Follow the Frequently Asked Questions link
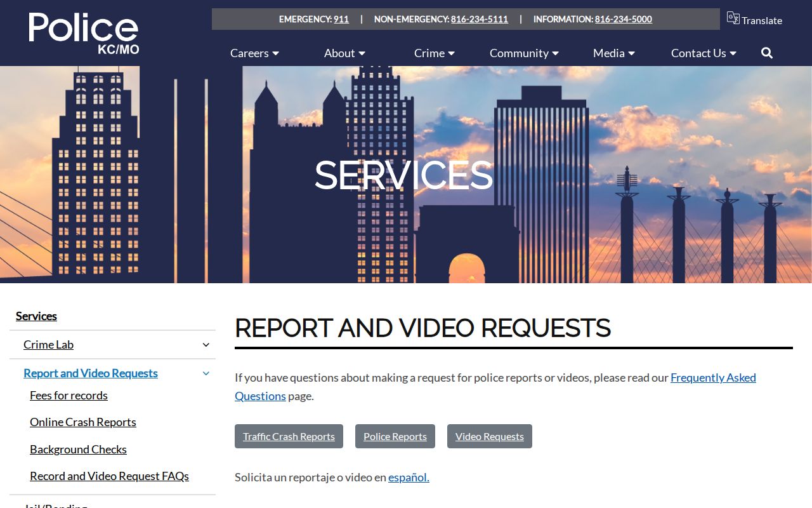 pos(713,378)
